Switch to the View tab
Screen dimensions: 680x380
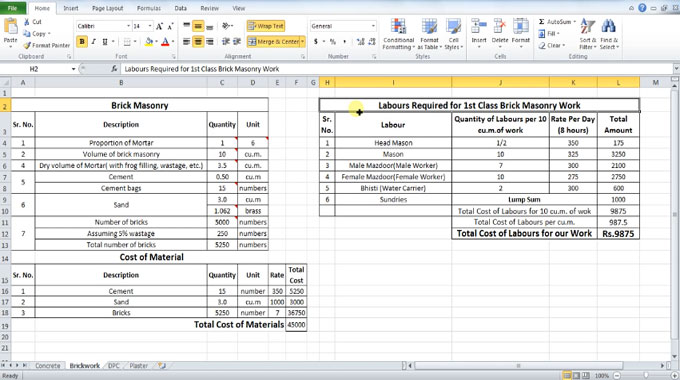pos(239,8)
